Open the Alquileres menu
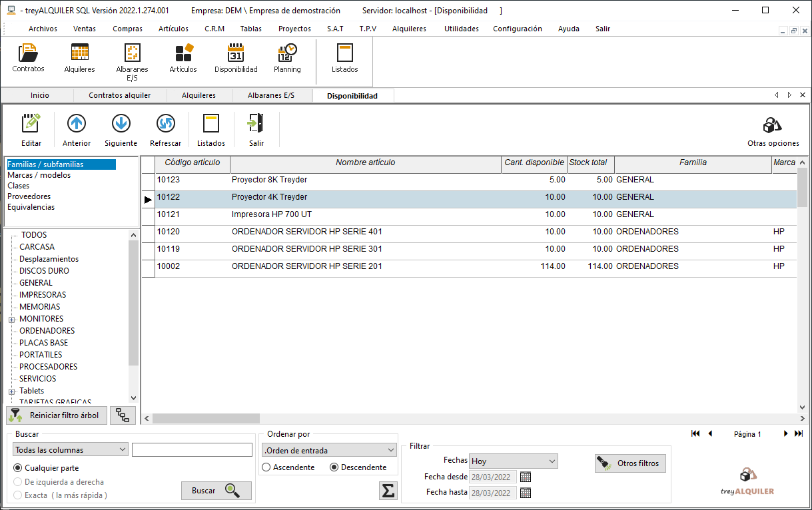Image resolution: width=812 pixels, height=510 pixels. coord(409,29)
